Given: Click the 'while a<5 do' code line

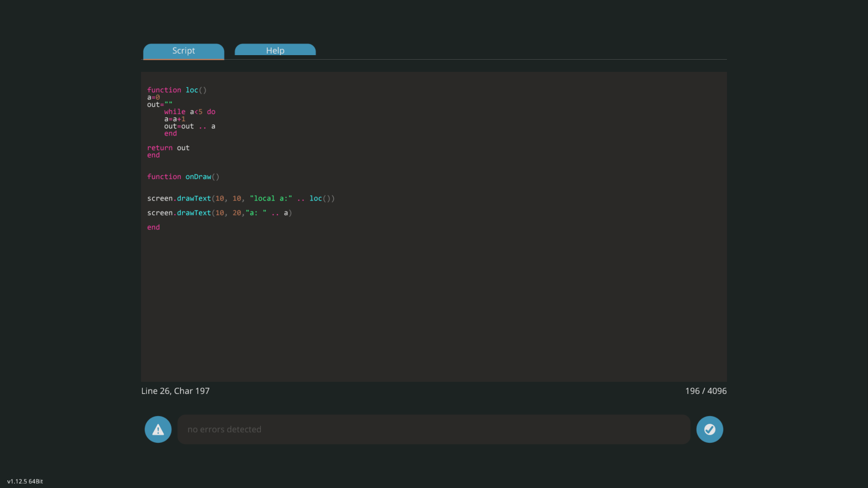Looking at the screenshot, I should [189, 112].
